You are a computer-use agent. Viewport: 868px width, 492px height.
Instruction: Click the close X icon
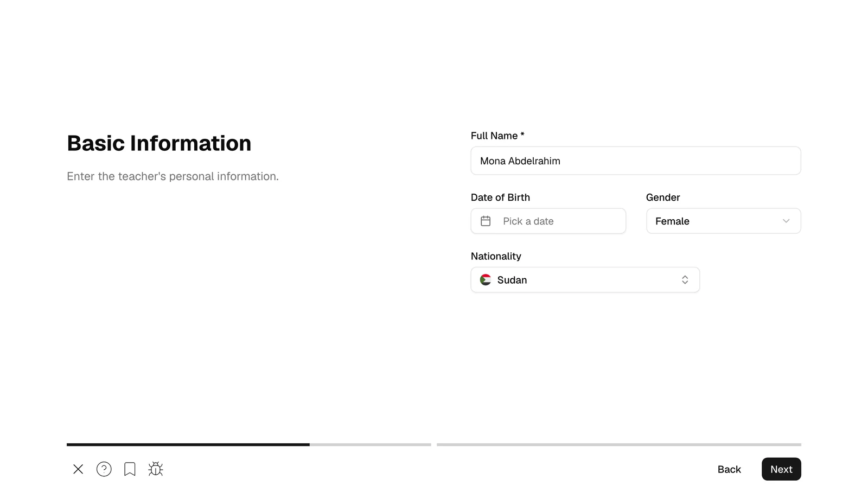coord(78,469)
